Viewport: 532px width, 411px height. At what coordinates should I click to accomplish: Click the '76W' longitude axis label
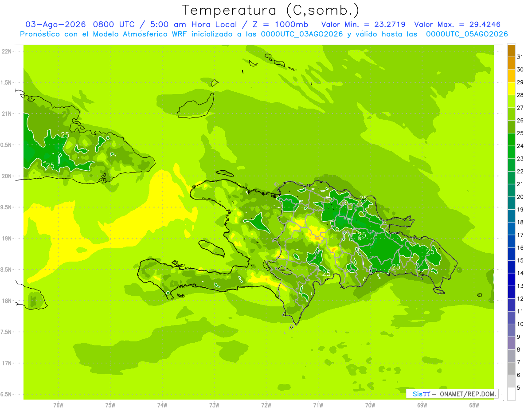point(58,405)
